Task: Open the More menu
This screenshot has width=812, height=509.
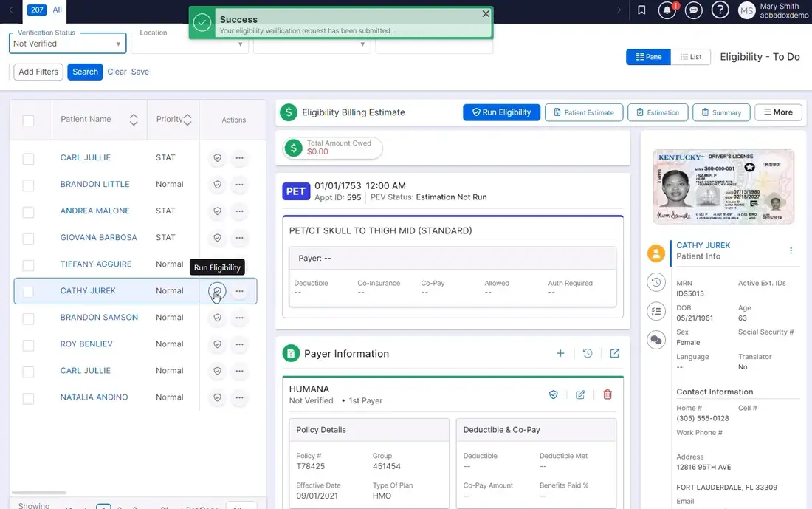Action: point(778,112)
